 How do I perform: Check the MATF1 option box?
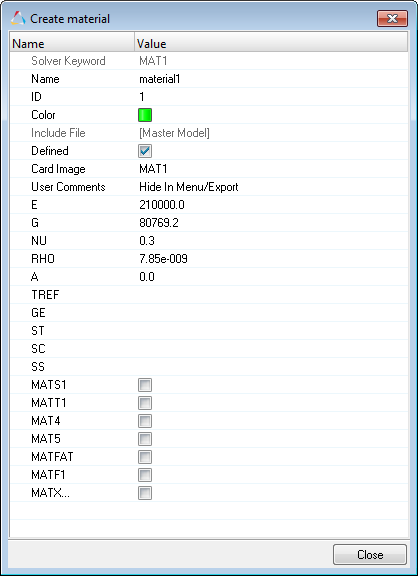click(145, 475)
